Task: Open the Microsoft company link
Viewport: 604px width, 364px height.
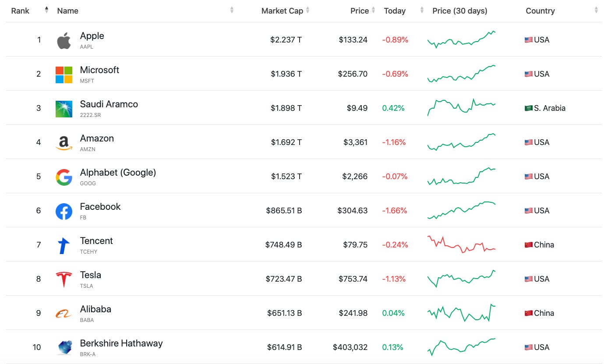Action: (99, 70)
